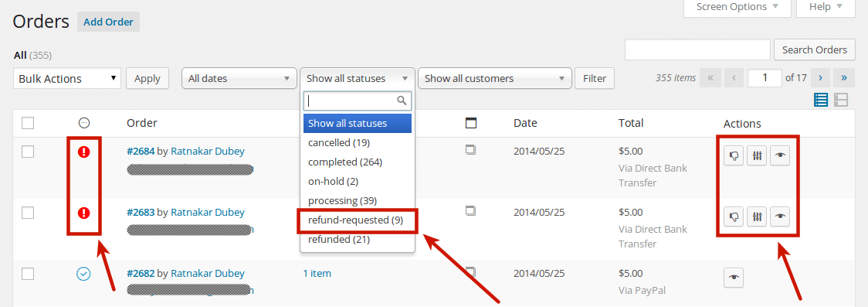Click the Add Order button
The width and height of the screenshot is (868, 307).
[108, 22]
